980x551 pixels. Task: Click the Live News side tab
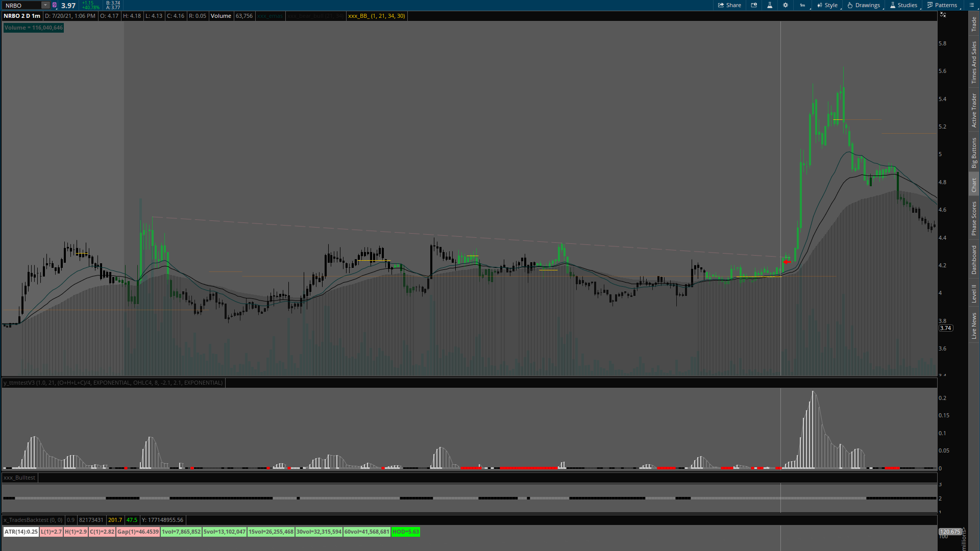click(x=974, y=325)
